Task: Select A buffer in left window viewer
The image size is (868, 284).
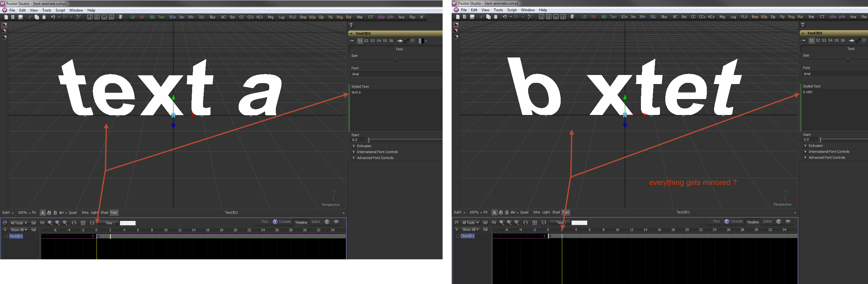Action: (x=43, y=212)
